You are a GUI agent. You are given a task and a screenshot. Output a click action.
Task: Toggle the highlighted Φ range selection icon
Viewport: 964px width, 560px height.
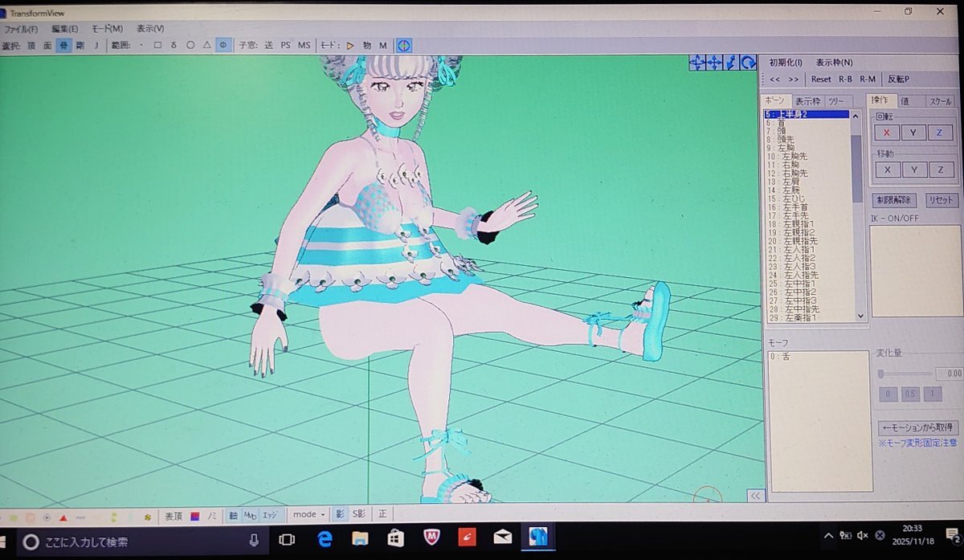point(223,45)
